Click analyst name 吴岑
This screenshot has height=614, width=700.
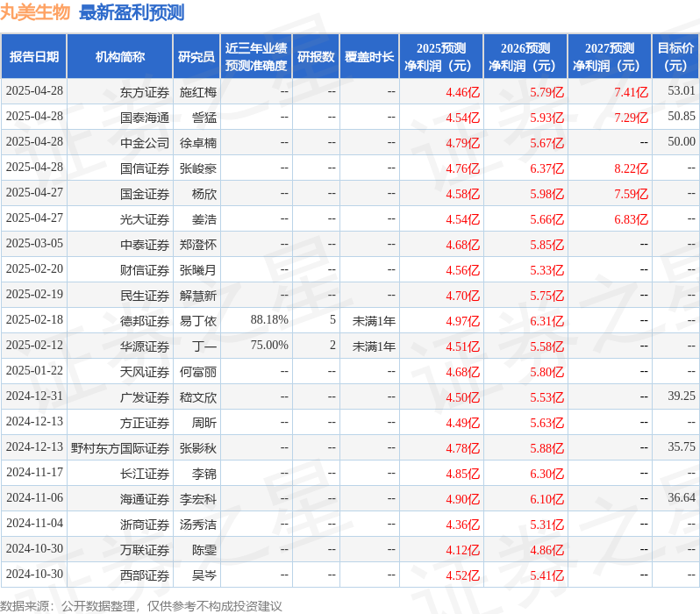click(x=204, y=576)
